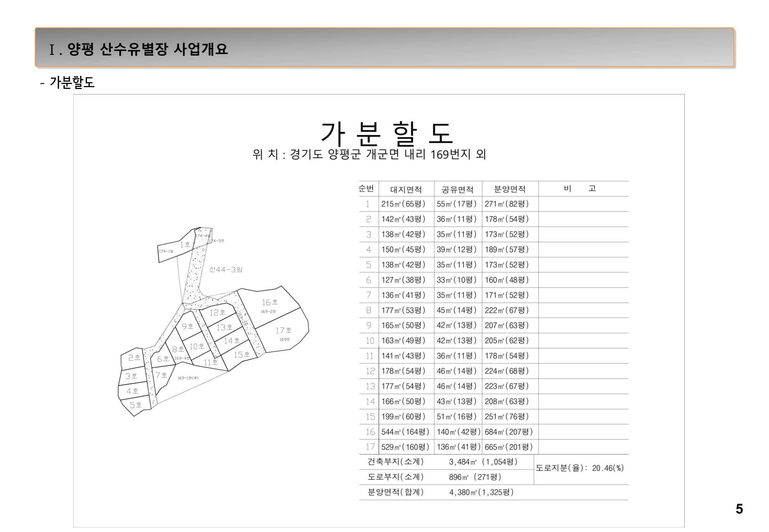Click lot '6호' on the map
769x532 pixels.
click(163, 359)
